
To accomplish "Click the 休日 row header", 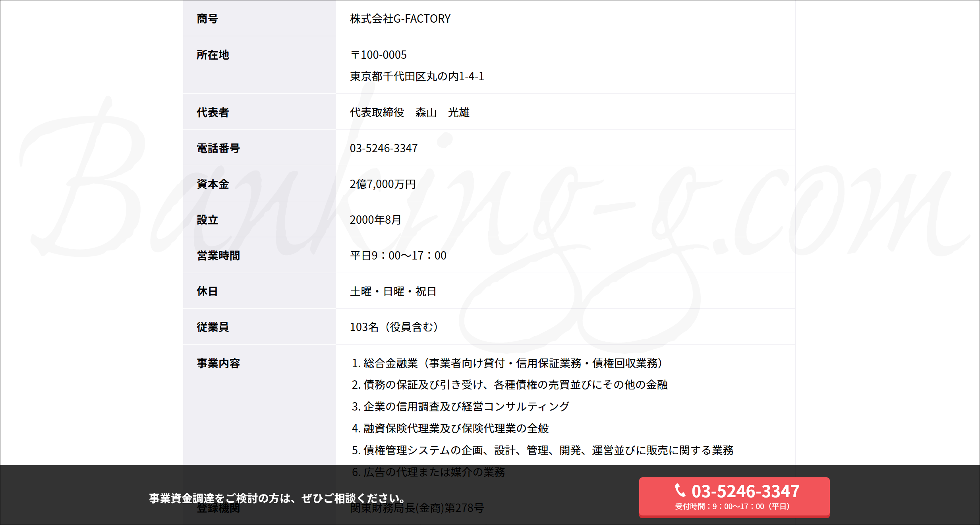I will click(x=259, y=291).
